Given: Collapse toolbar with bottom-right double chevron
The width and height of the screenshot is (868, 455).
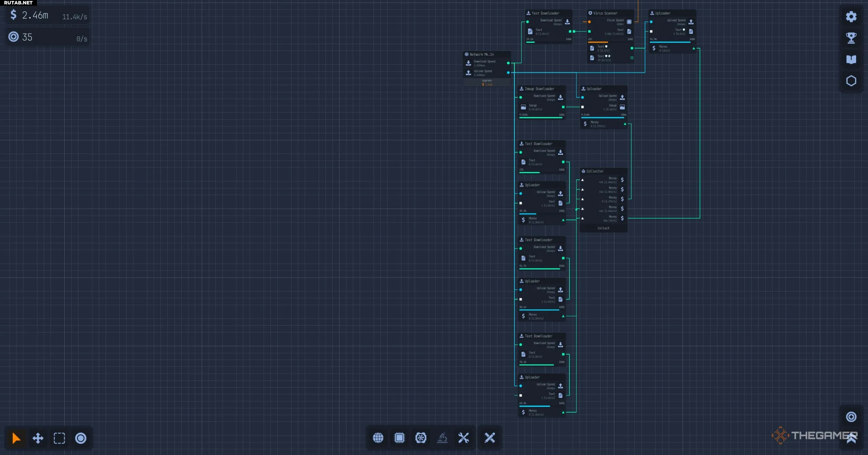Looking at the screenshot, I should coord(851,439).
